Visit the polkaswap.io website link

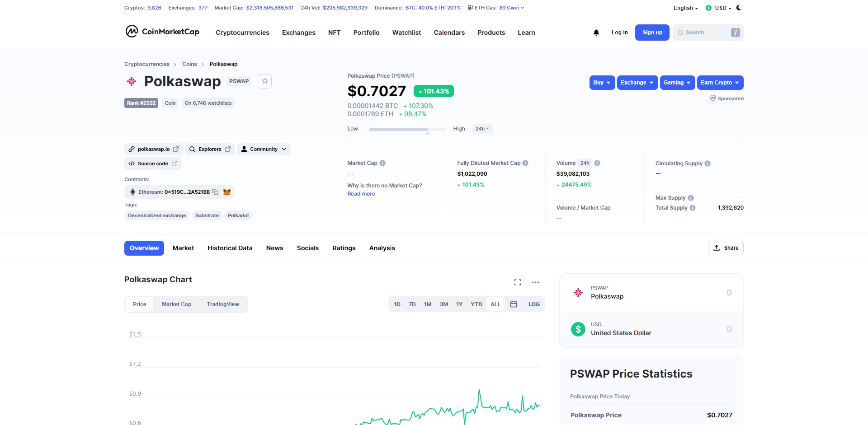(153, 149)
